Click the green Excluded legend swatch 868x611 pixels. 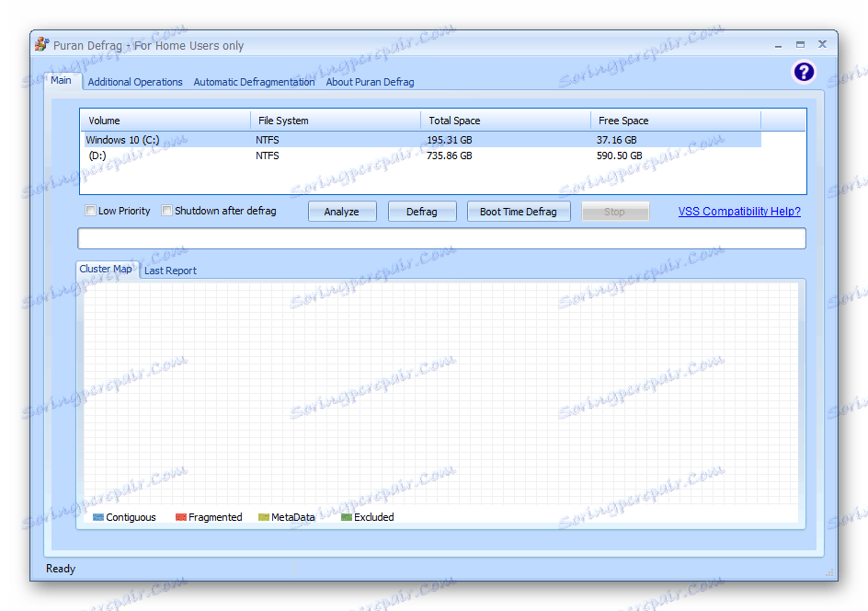coord(347,517)
